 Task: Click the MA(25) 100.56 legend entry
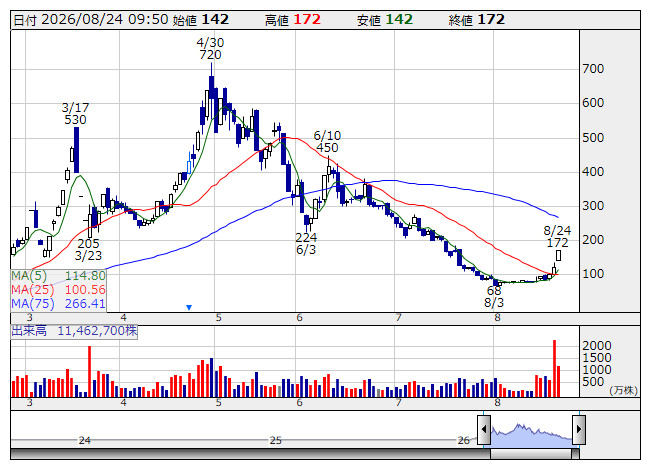(58, 290)
